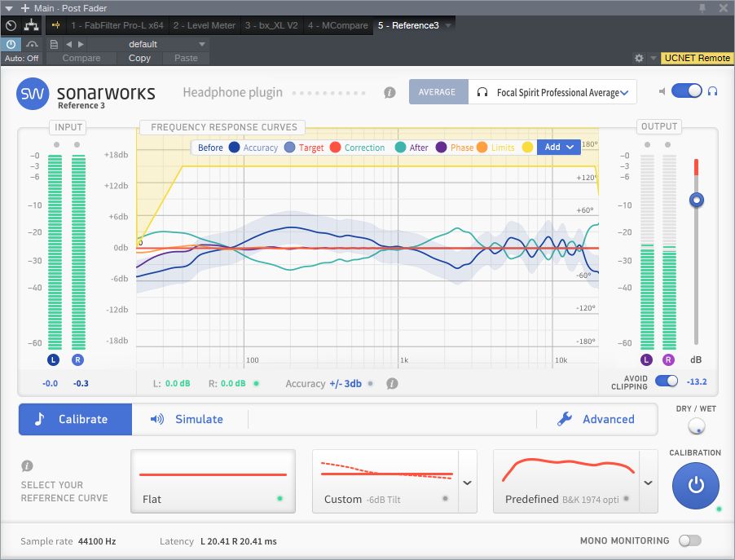The width and height of the screenshot is (735, 560).
Task: Open 3 - bx_XL V2 tab
Action: click(x=271, y=25)
